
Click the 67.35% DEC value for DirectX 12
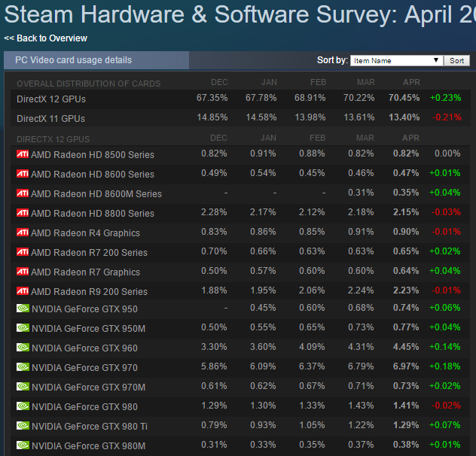pos(212,98)
